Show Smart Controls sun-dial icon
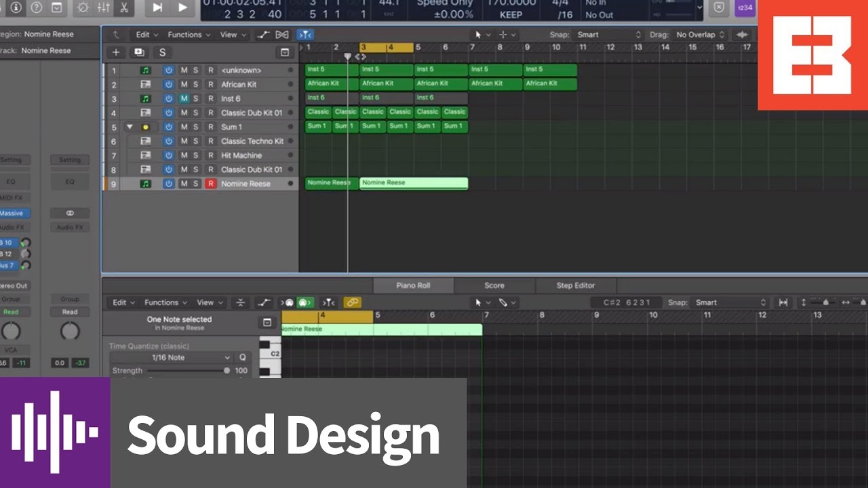Screen dimensions: 868x488 [x=83, y=7]
